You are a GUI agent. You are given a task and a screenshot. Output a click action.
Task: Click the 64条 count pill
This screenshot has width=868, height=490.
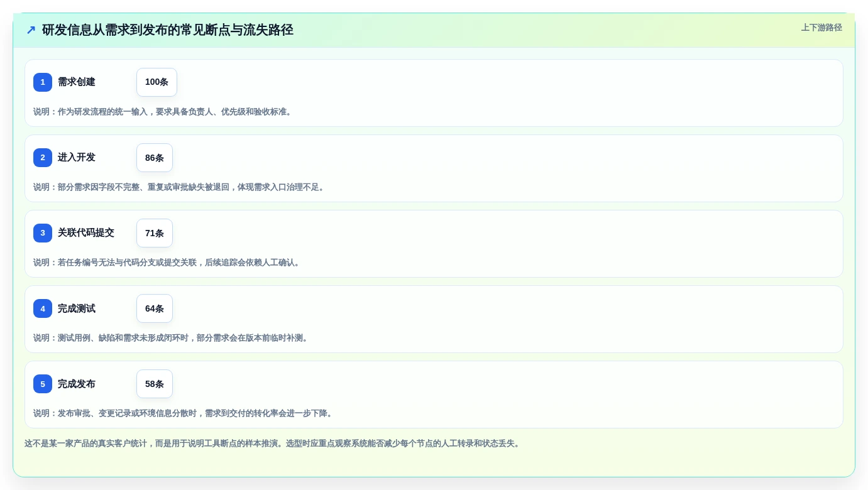(x=155, y=308)
